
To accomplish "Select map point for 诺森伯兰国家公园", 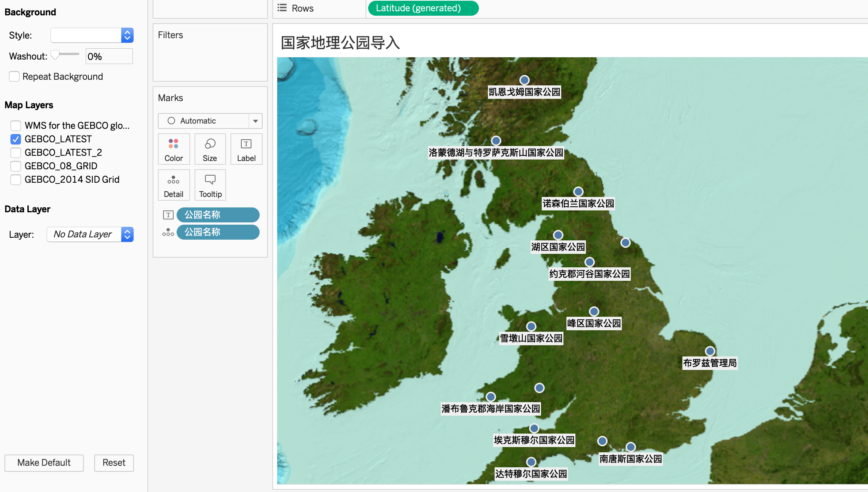I will (x=578, y=192).
